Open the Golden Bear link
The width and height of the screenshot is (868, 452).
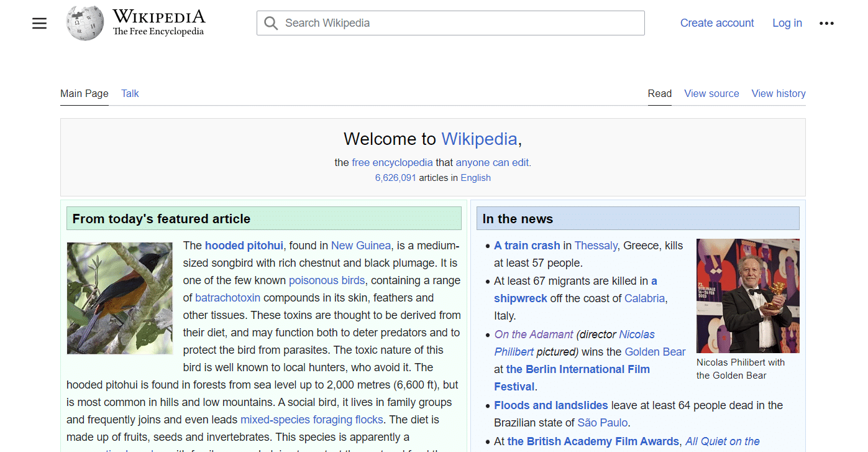point(655,352)
